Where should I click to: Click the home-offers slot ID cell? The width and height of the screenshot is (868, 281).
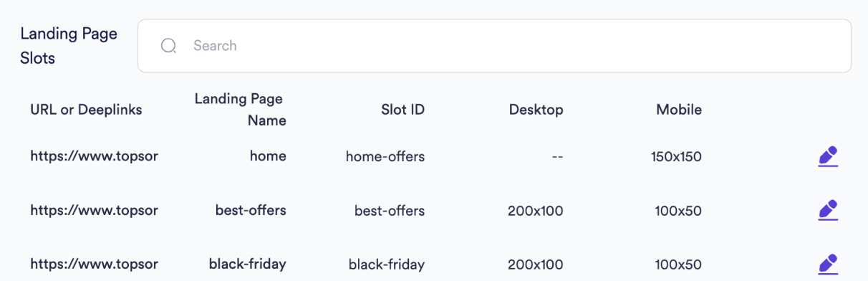pos(385,156)
